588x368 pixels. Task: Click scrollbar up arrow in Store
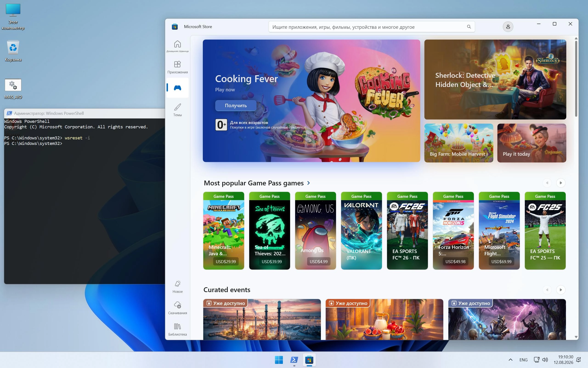(x=576, y=38)
